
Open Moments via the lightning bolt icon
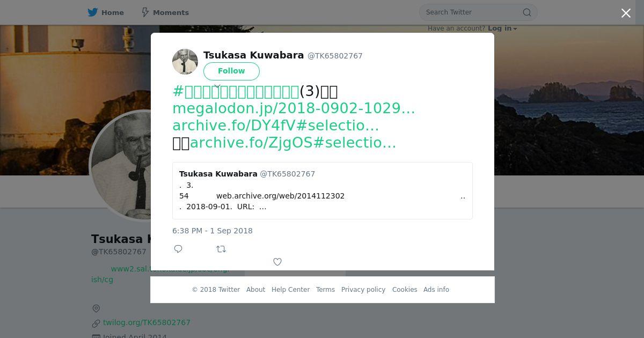click(145, 12)
